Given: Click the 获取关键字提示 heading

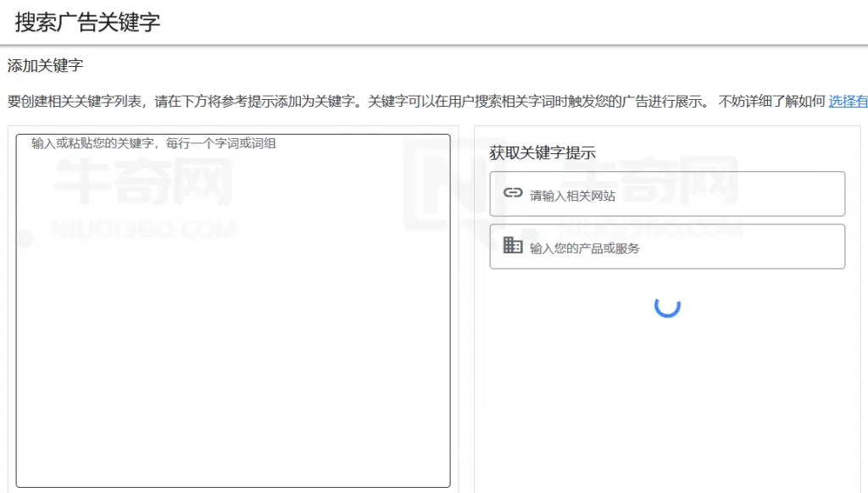Looking at the screenshot, I should [x=542, y=152].
